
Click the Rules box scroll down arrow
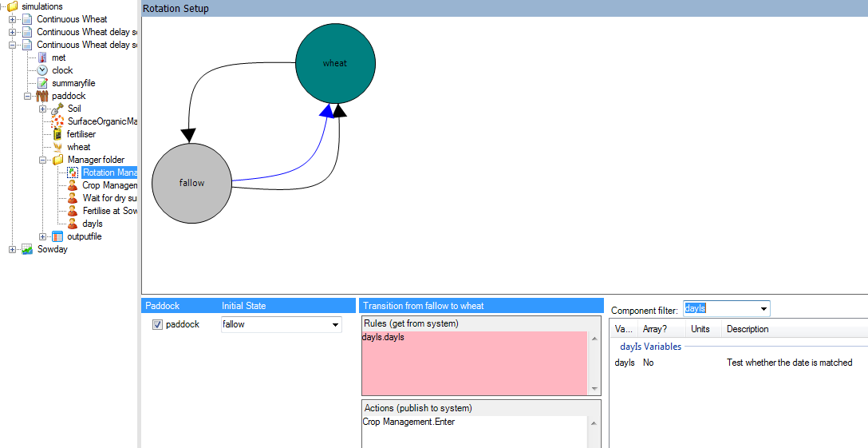(594, 389)
